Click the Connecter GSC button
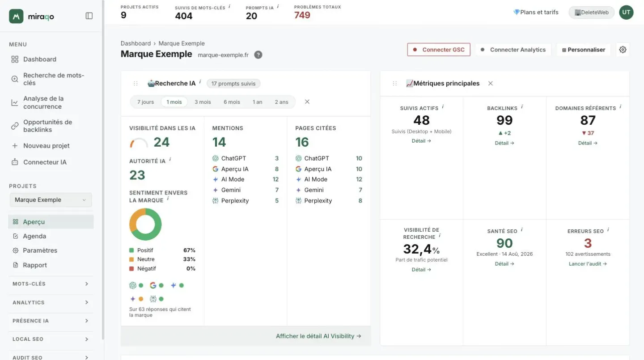Viewport: 644px width, 360px height. click(x=439, y=50)
